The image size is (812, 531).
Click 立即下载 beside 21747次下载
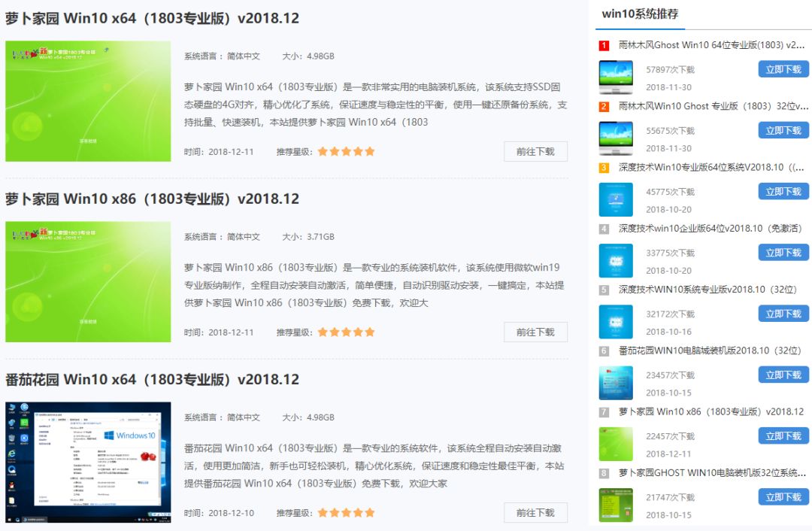pos(783,497)
